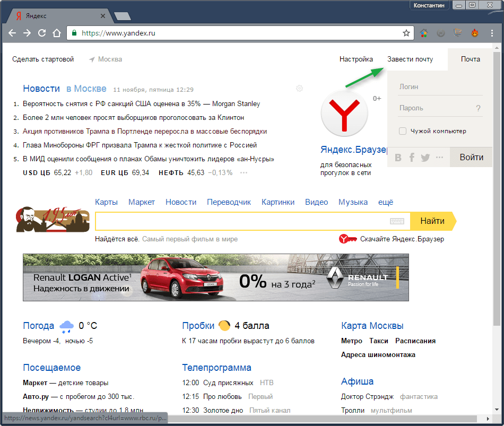This screenshot has height=426, width=504.
Task: Click Сделать стартовой link
Action: (x=43, y=59)
